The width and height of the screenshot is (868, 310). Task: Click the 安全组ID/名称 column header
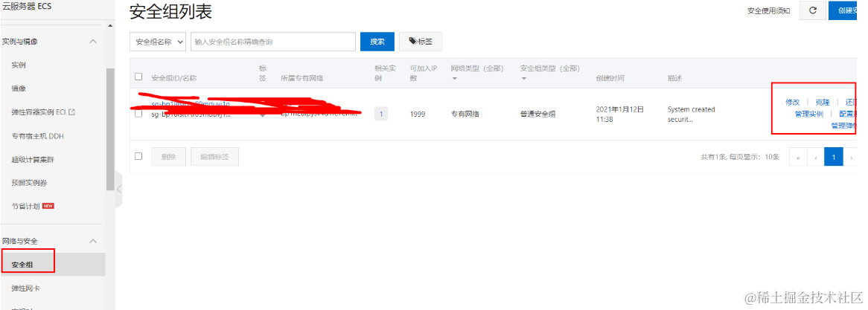[173, 78]
